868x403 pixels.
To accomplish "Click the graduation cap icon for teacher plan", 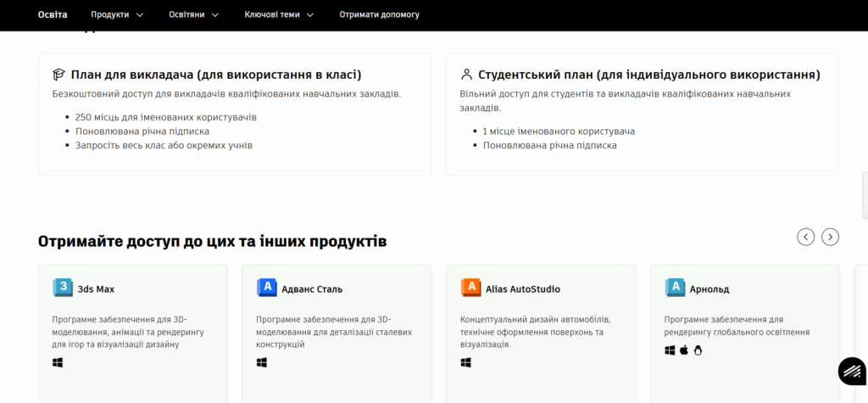I will pyautogui.click(x=58, y=75).
